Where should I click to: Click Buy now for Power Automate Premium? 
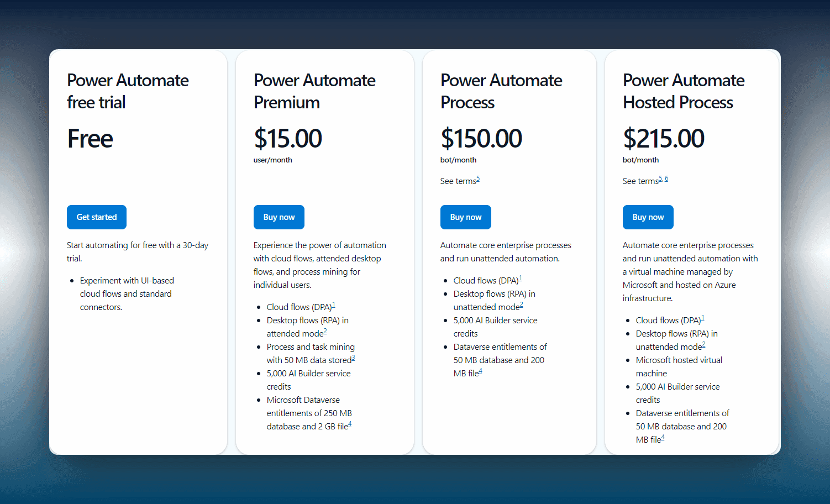click(279, 217)
